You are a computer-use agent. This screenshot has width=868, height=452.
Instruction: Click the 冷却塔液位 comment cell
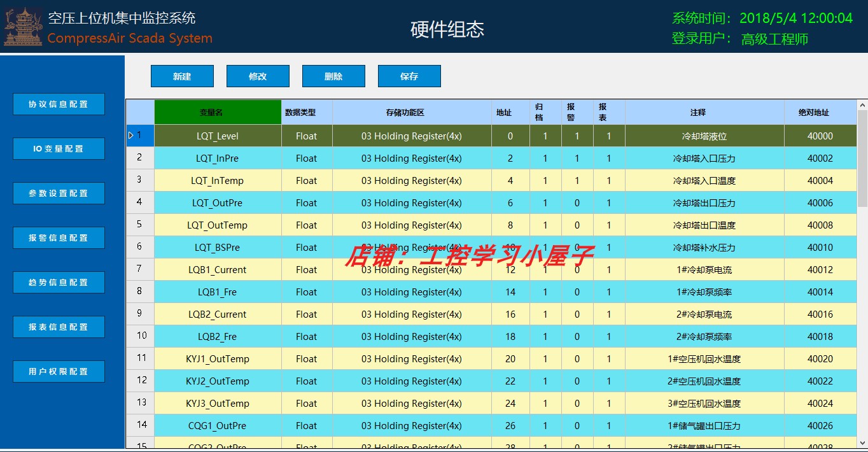click(x=704, y=136)
